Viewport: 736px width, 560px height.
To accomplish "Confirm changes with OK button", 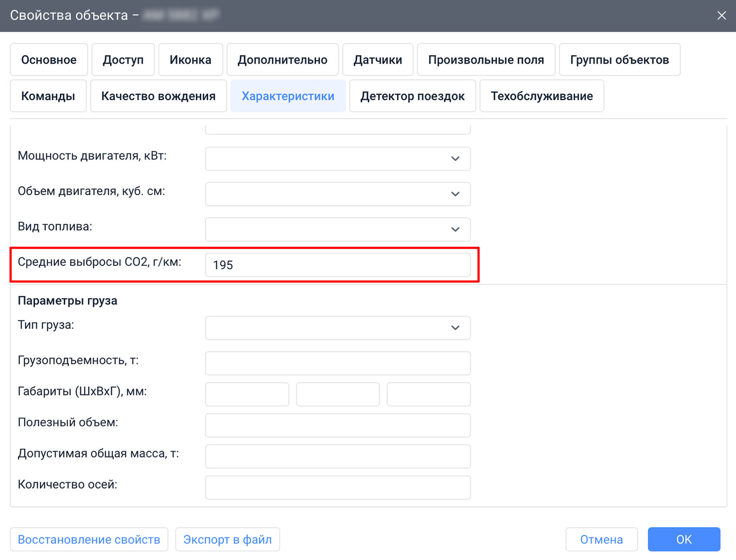I will (684, 539).
